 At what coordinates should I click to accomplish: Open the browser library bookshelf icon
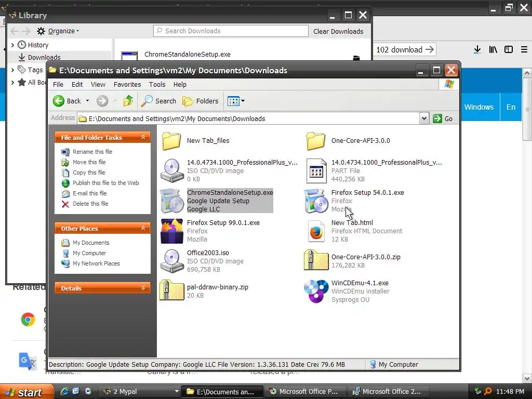pyautogui.click(x=493, y=49)
